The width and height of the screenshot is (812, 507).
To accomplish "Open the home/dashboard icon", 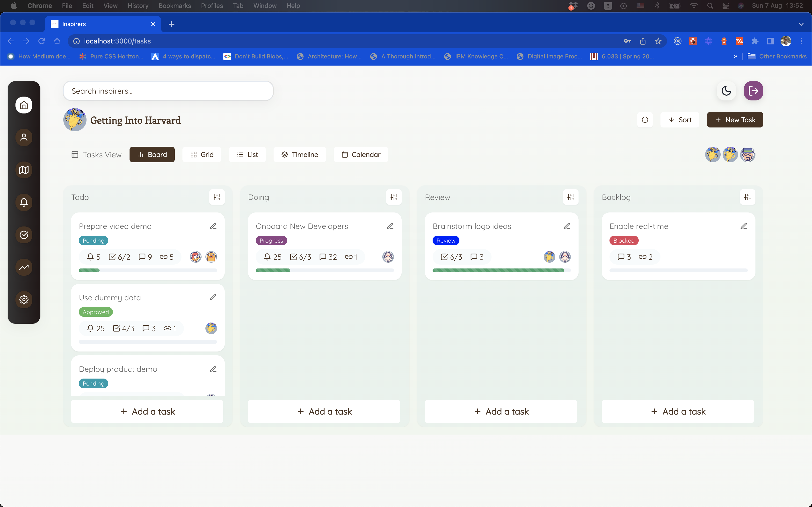I will [x=23, y=105].
